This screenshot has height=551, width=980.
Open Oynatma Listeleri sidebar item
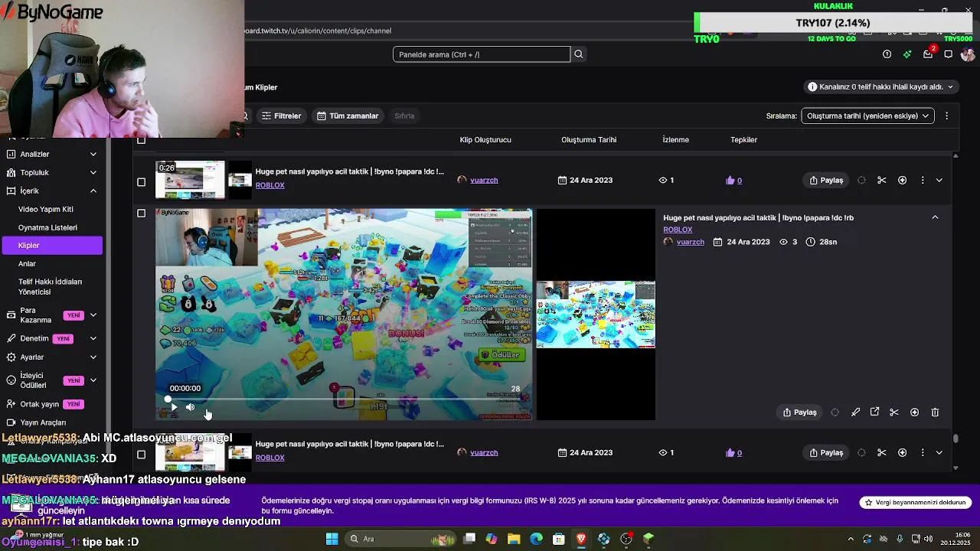[47, 227]
